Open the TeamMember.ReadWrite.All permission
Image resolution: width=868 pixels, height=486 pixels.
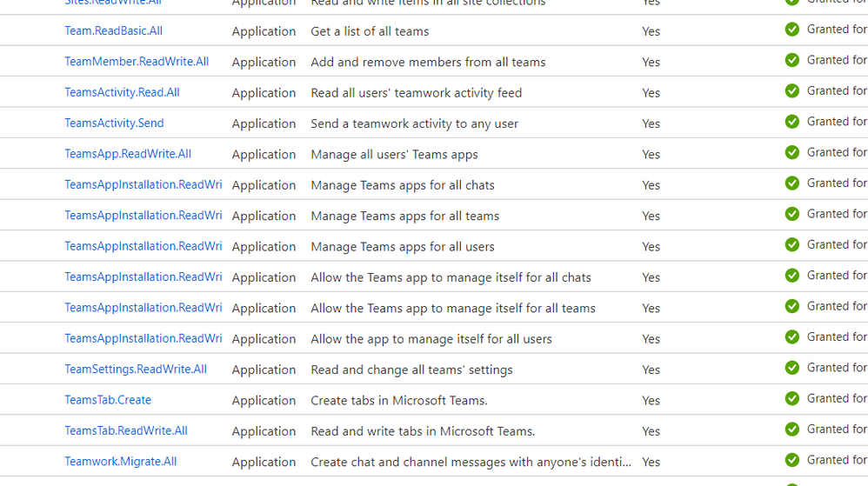[137, 62]
